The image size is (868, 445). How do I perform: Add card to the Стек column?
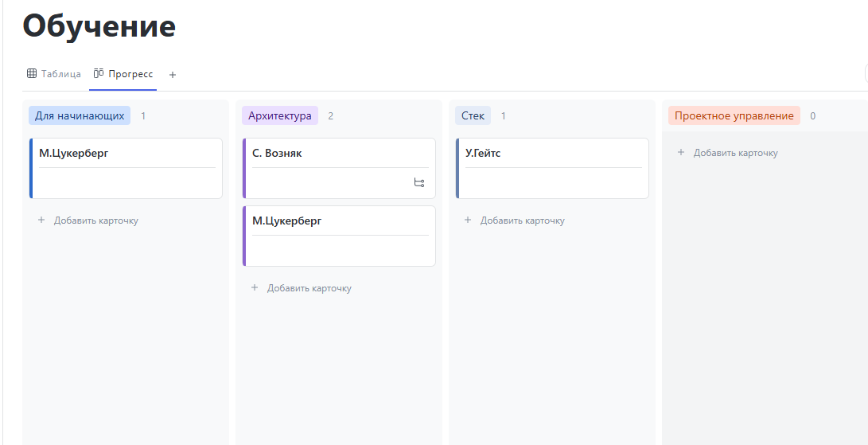pyautogui.click(x=522, y=221)
